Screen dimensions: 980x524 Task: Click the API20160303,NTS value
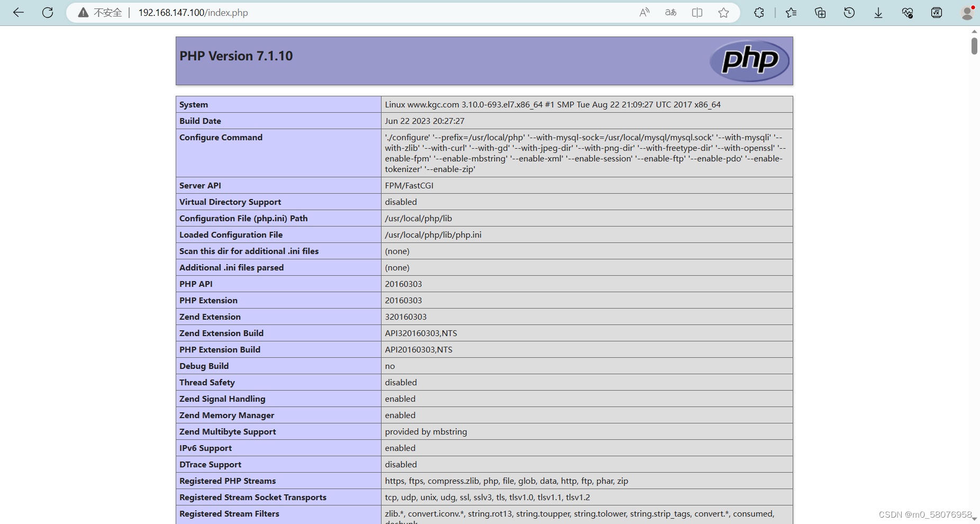point(419,350)
